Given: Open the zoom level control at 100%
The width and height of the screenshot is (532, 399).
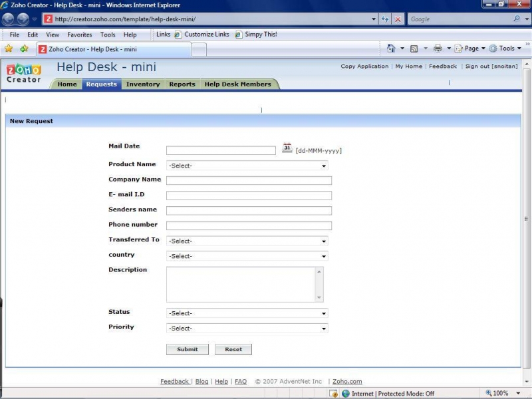Looking at the screenshot, I should click(498, 393).
